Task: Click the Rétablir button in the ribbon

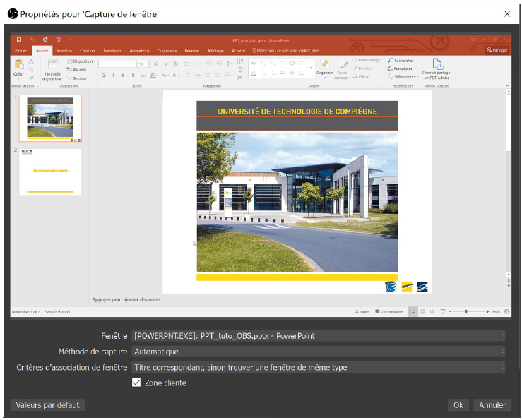Action: (76, 70)
